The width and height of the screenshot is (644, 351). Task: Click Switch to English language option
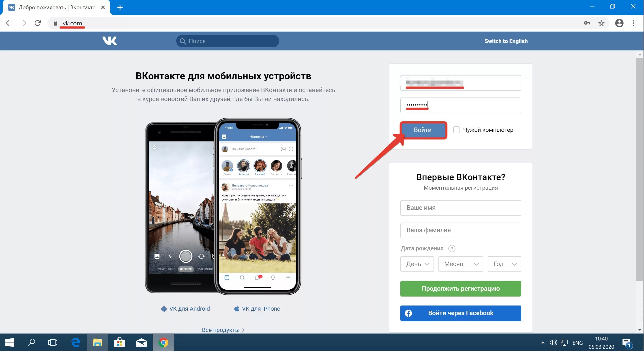506,41
